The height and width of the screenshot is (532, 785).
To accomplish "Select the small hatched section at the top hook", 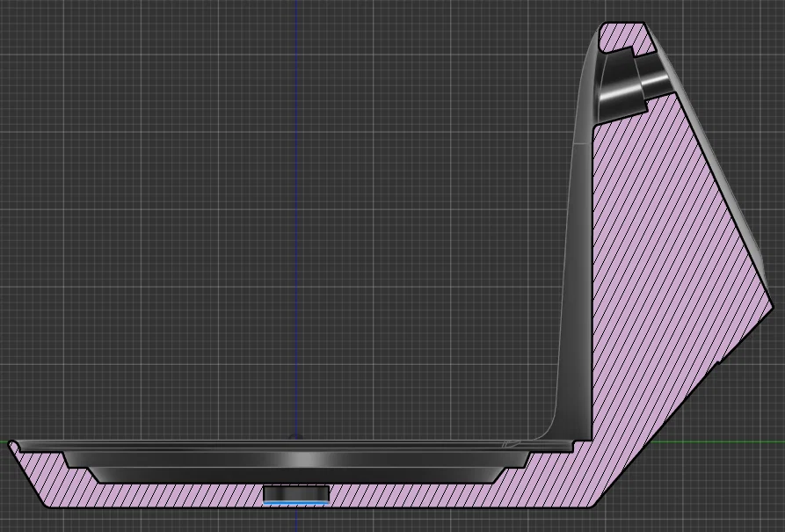I will [626, 36].
